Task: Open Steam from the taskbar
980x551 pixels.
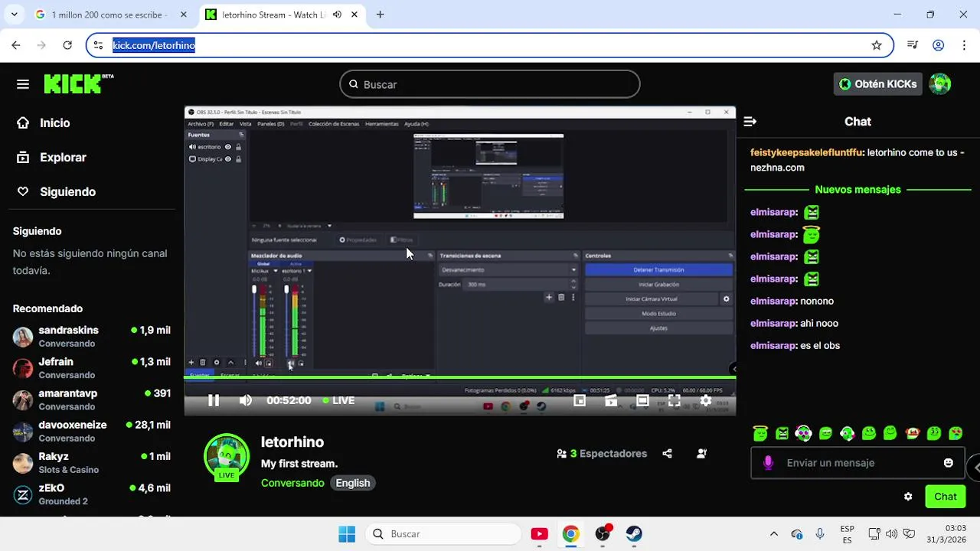Action: click(634, 533)
